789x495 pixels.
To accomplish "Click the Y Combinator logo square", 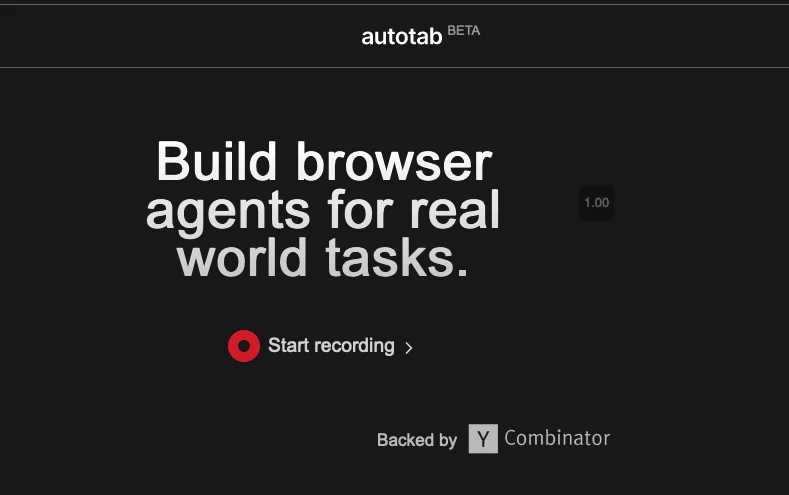I will [483, 438].
